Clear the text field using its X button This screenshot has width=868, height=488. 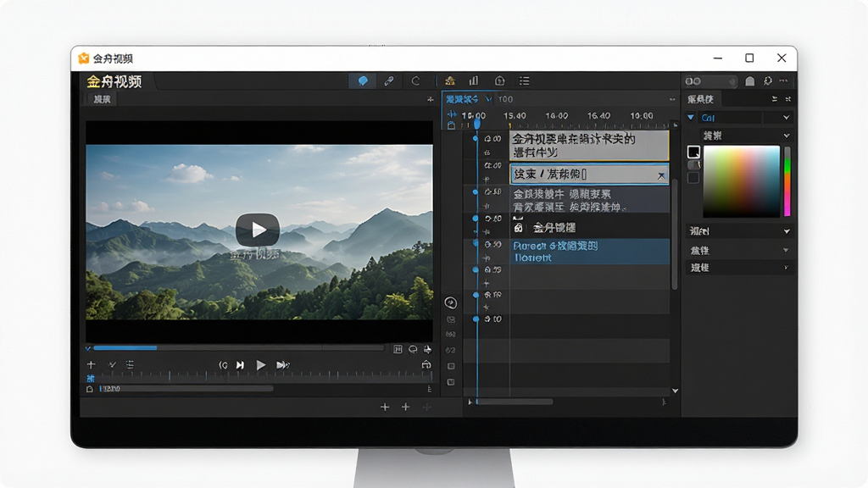tap(661, 176)
